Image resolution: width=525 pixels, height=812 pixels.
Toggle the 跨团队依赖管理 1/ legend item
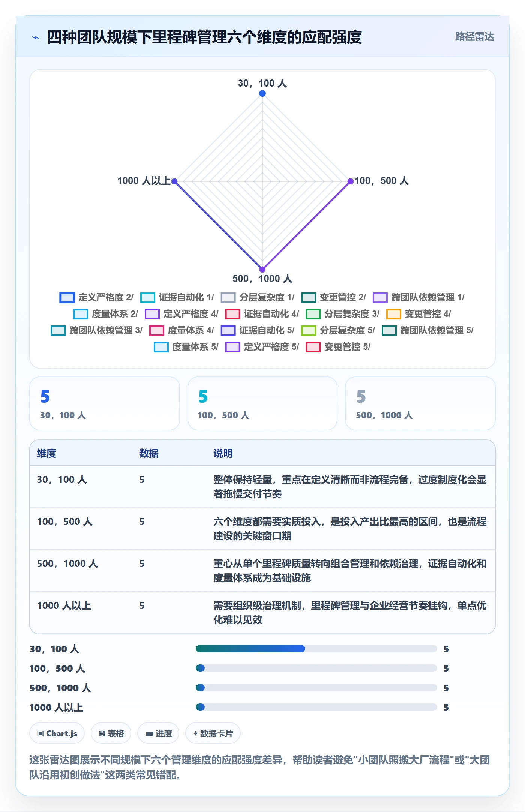[x=418, y=297]
